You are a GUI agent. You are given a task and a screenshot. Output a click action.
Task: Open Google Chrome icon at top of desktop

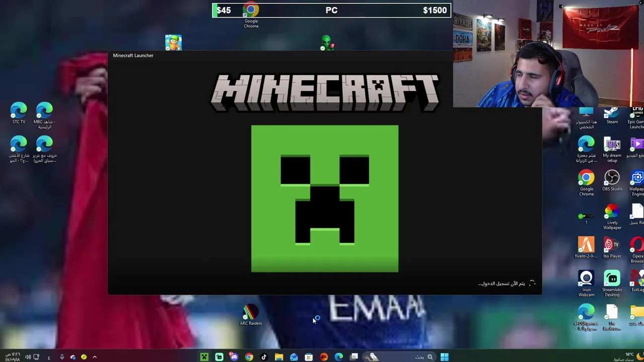pyautogui.click(x=251, y=15)
